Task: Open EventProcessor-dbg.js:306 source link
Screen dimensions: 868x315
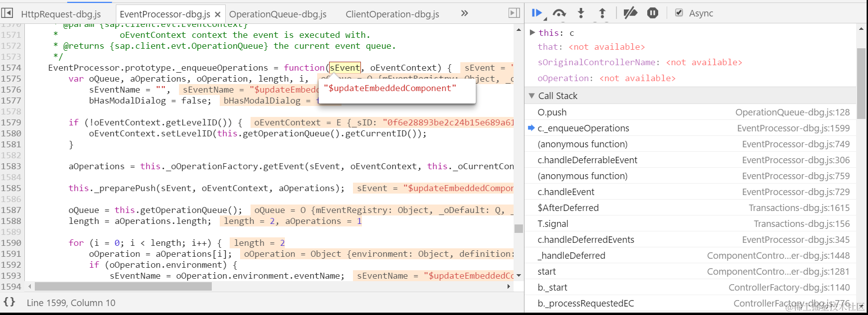Action: click(796, 160)
